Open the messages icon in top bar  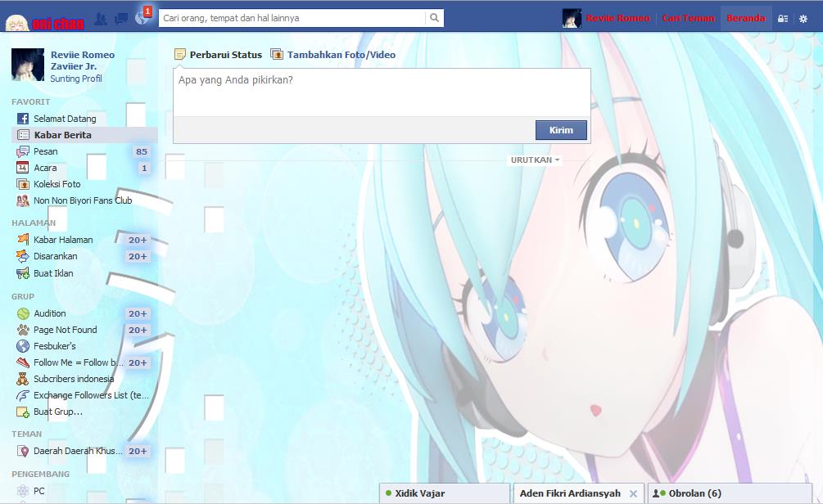121,19
